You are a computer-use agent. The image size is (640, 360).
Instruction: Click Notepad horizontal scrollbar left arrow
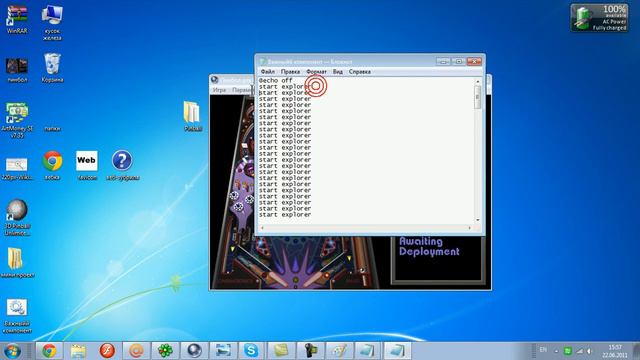pos(262,228)
